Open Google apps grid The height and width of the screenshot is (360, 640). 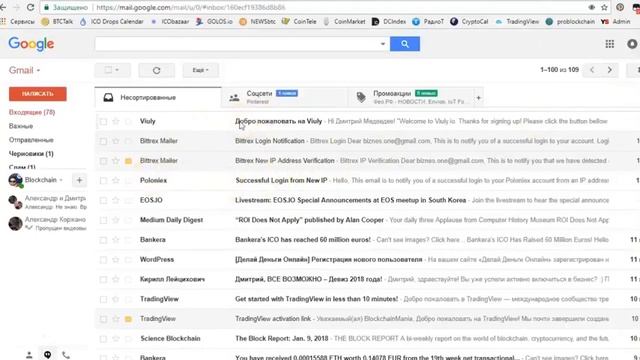(610, 44)
